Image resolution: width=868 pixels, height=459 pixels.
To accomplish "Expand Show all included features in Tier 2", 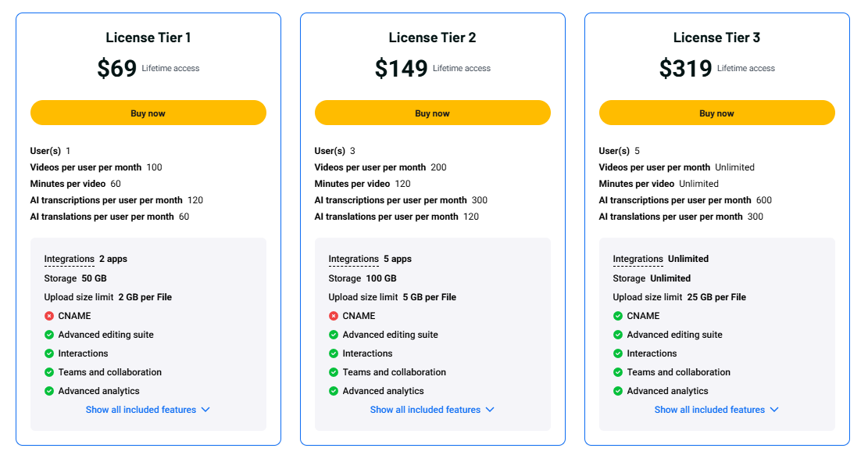I will coord(432,410).
